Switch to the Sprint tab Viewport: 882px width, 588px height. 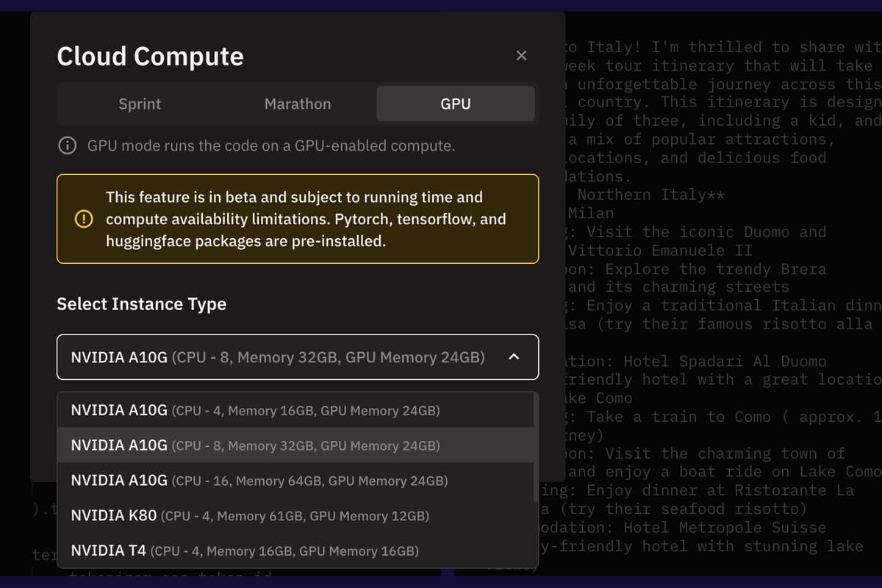click(x=140, y=104)
